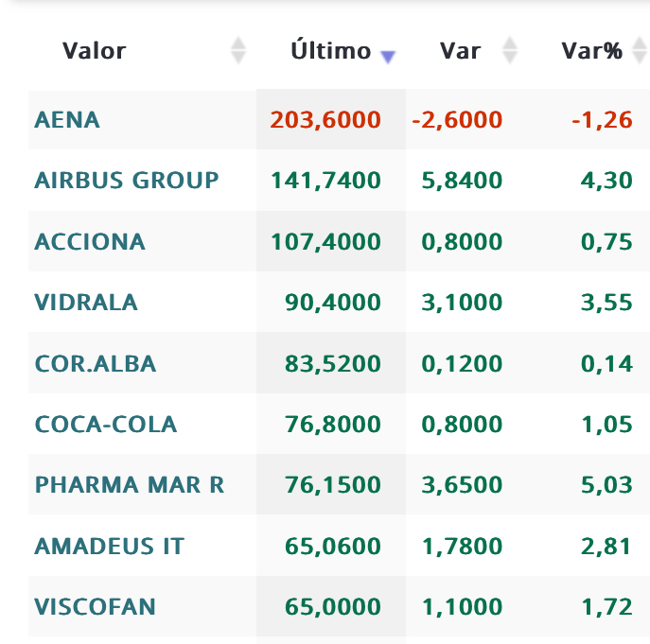Click the Valor column header

click(x=94, y=51)
